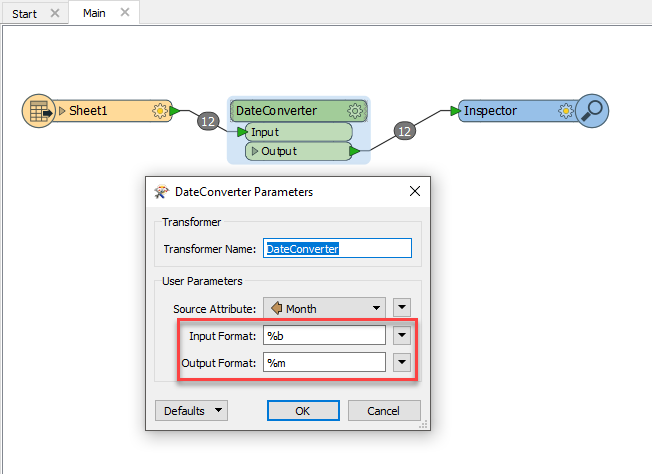Close the Start tab
This screenshot has width=652, height=474.
[55, 13]
